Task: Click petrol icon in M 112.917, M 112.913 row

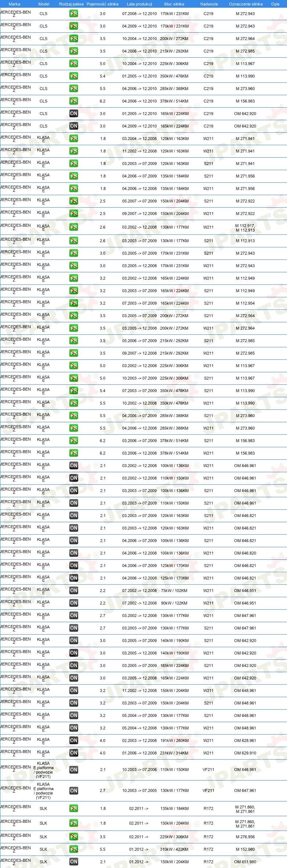Action: click(73, 227)
